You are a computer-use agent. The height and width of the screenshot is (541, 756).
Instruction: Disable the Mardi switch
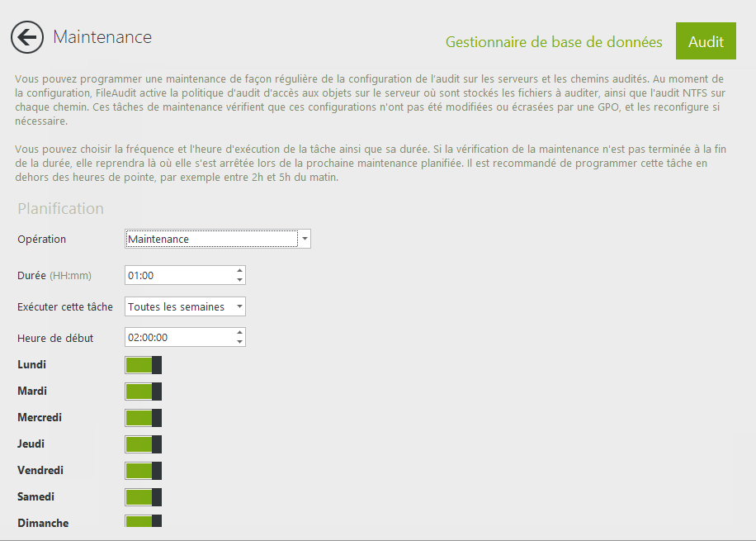coord(143,392)
